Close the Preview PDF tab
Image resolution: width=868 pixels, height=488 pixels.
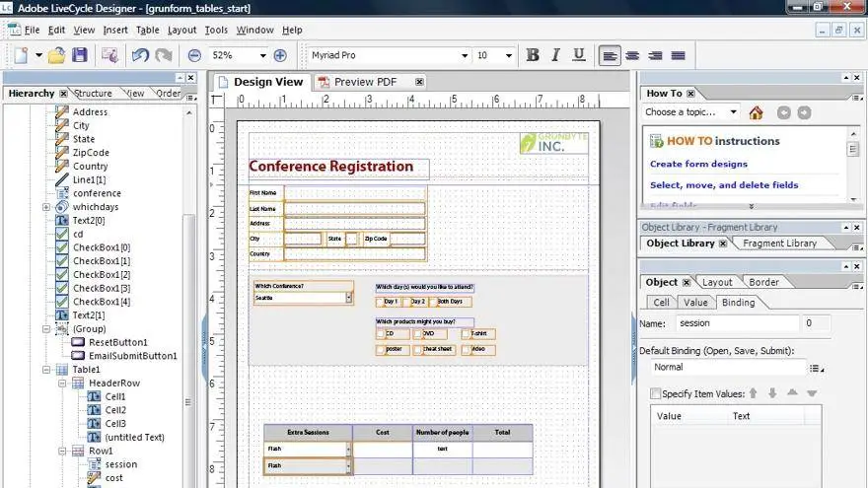pyautogui.click(x=419, y=82)
